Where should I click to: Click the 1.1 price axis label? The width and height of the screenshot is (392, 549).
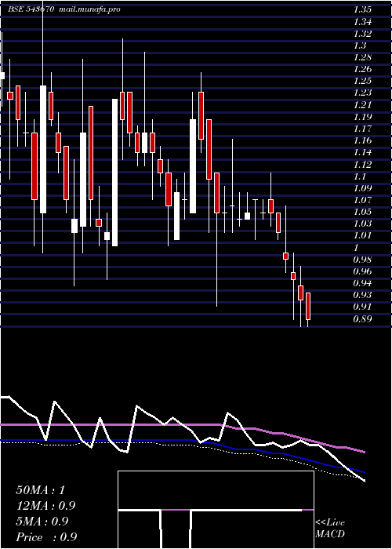pyautogui.click(x=360, y=176)
